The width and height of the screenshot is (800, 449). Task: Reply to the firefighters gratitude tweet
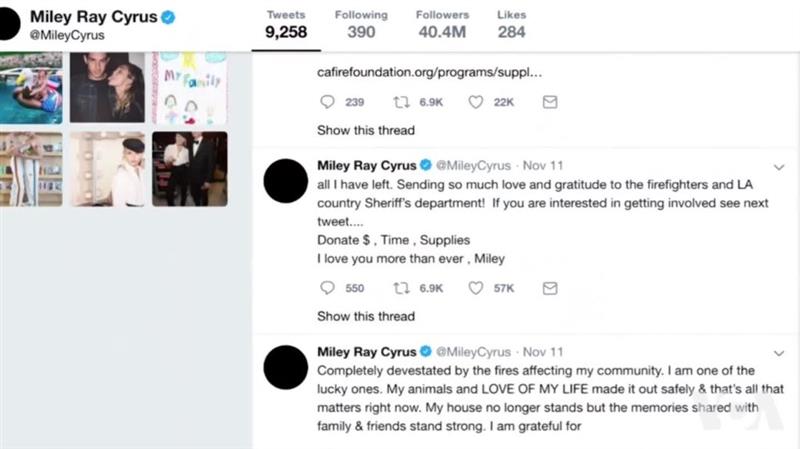click(x=327, y=288)
